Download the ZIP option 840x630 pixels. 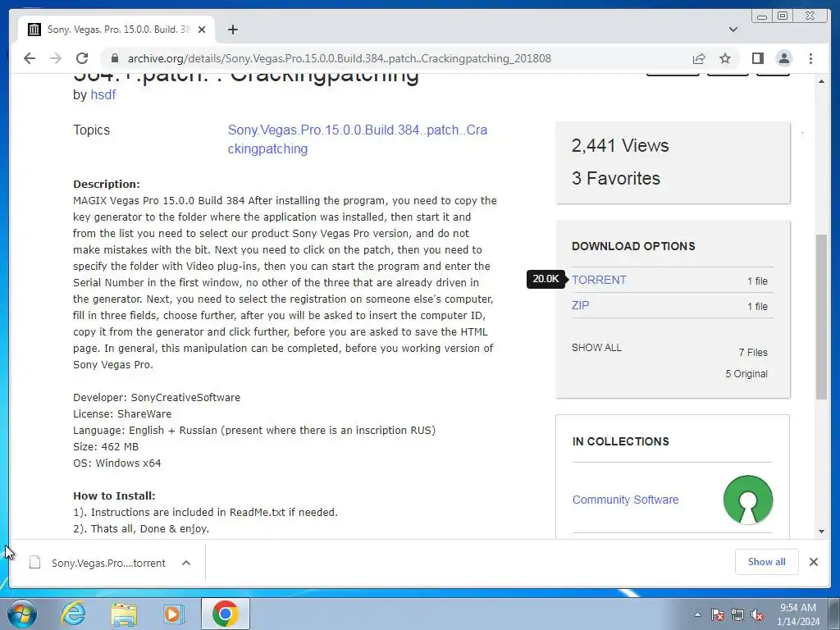(580, 305)
